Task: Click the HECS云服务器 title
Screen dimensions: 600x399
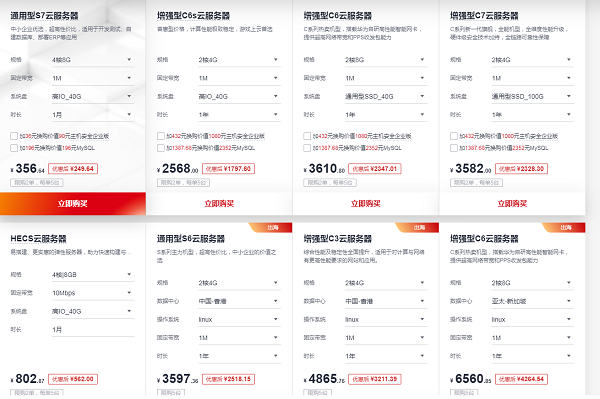Action: tap(38, 239)
